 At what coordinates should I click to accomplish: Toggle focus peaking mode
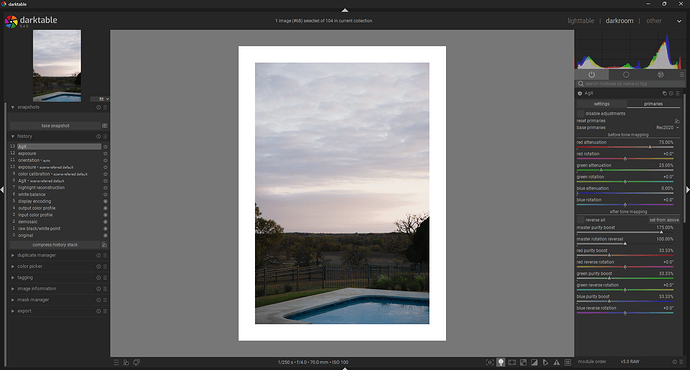[x=490, y=363]
